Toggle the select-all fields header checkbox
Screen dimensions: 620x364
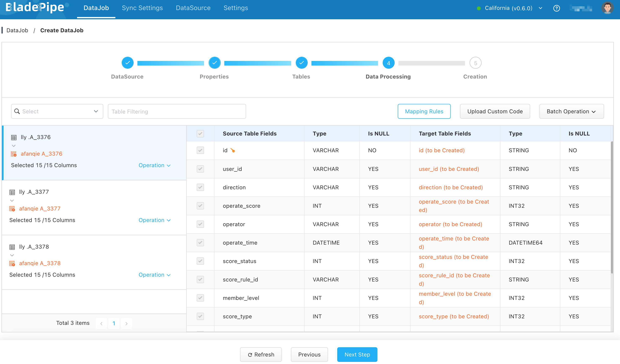coord(200,134)
